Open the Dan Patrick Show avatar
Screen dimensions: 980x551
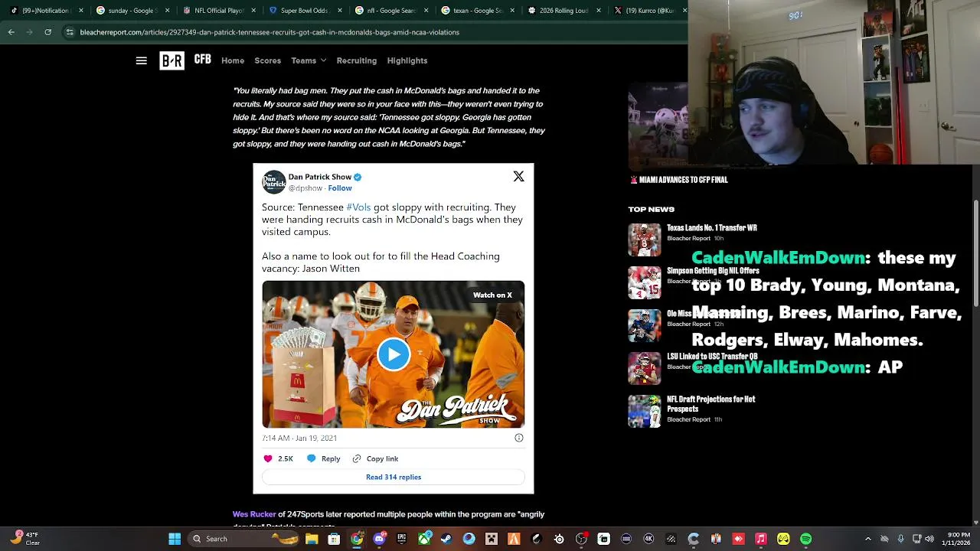point(273,182)
